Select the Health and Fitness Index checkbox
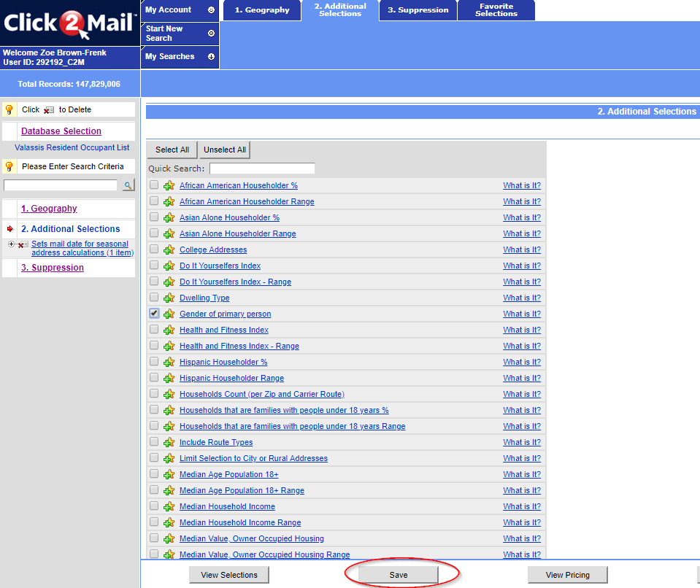 coord(154,329)
